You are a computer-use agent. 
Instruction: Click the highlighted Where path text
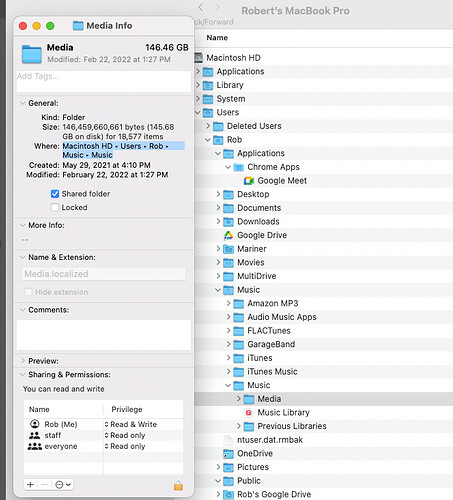pos(123,150)
